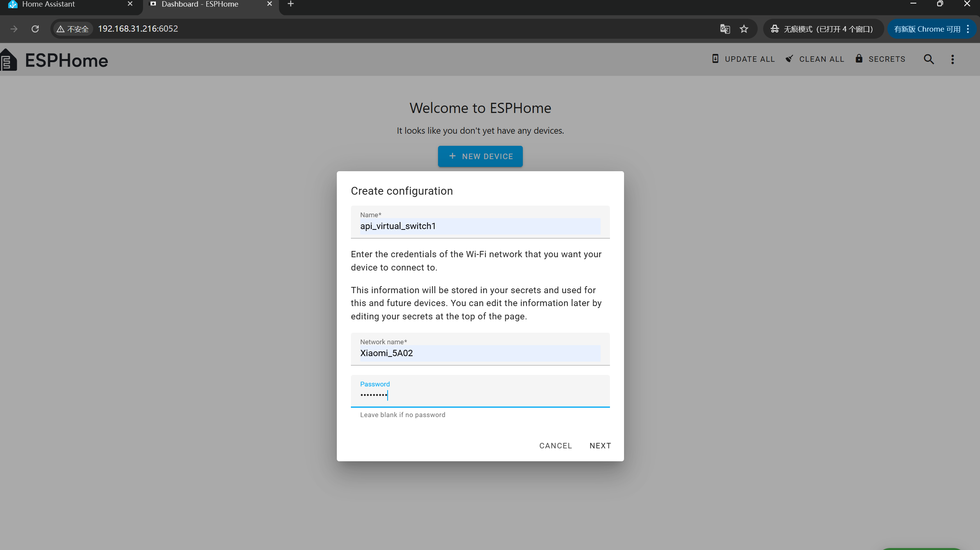The width and height of the screenshot is (980, 550).
Task: Reload the page with the refresh icon
Action: pyautogui.click(x=35, y=29)
